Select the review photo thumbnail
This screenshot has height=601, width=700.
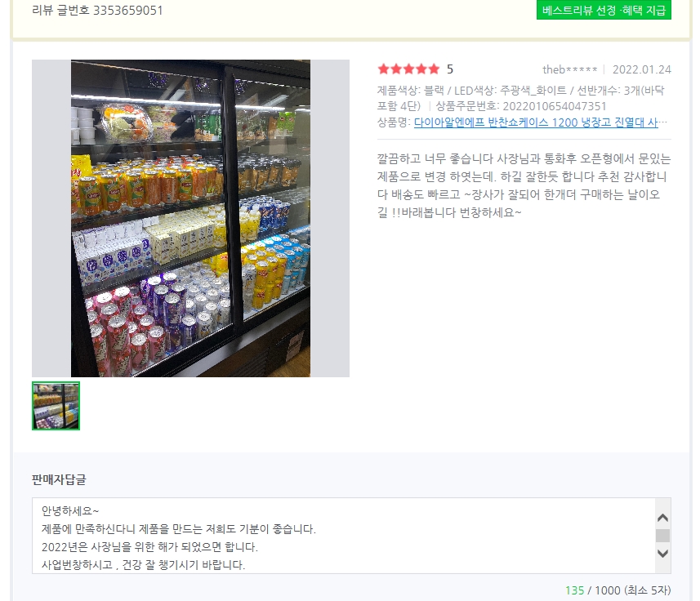(x=56, y=406)
